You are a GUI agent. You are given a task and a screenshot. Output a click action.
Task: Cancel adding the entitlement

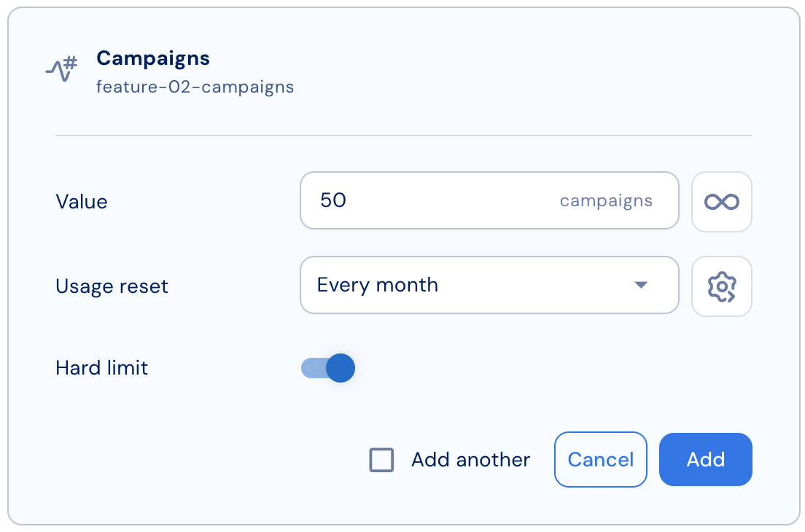tap(600, 459)
